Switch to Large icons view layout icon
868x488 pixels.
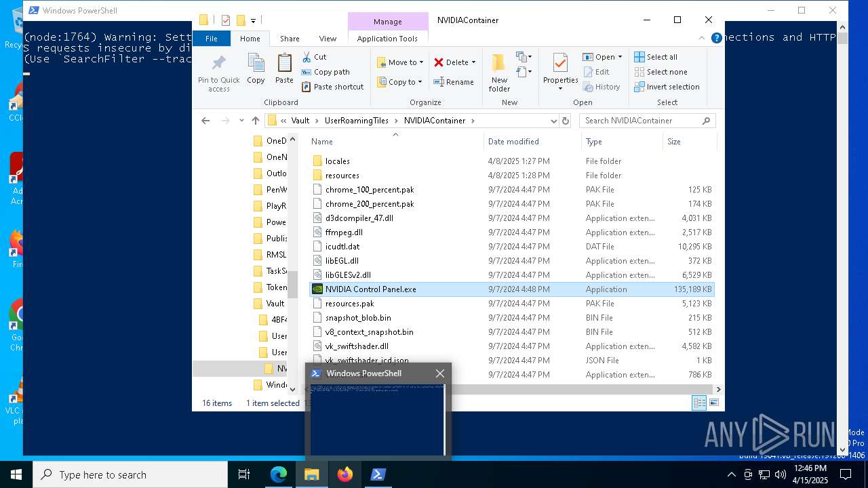point(713,403)
